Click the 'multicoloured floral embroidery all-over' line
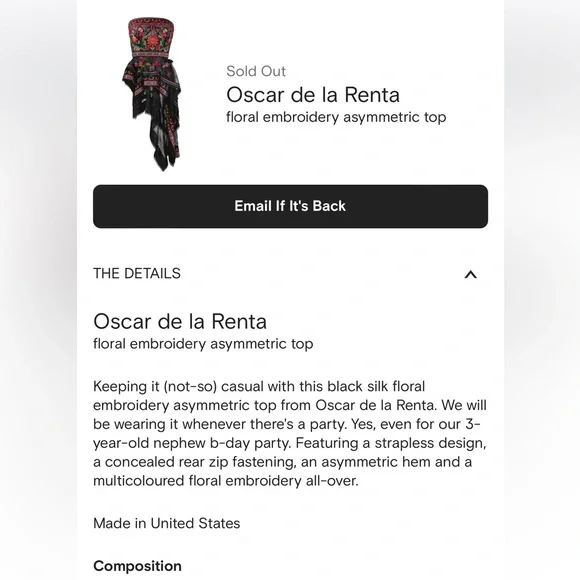580x580 pixels. [x=226, y=481]
